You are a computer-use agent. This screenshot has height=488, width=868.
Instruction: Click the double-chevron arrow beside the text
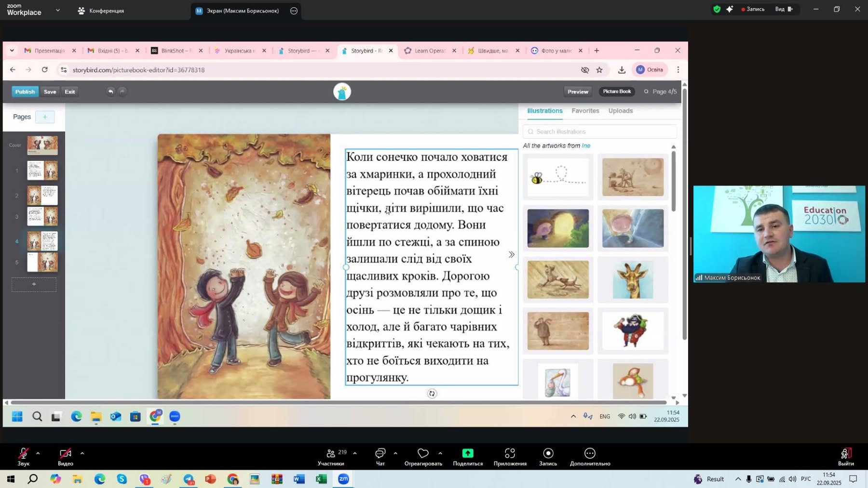[512, 254]
